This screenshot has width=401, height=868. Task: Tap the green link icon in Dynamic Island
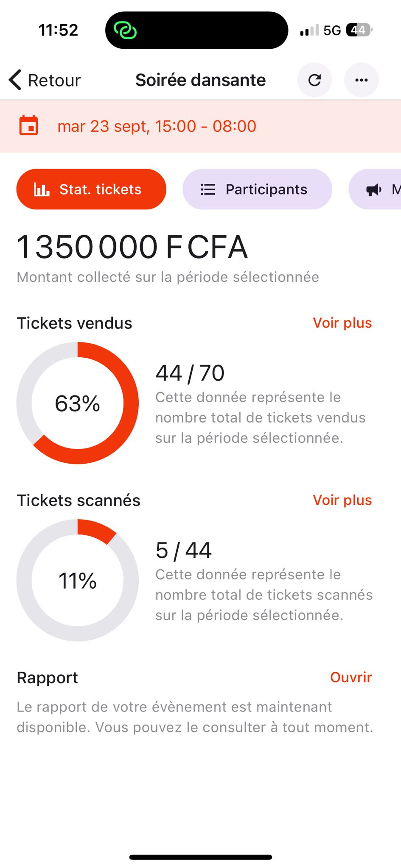[125, 31]
